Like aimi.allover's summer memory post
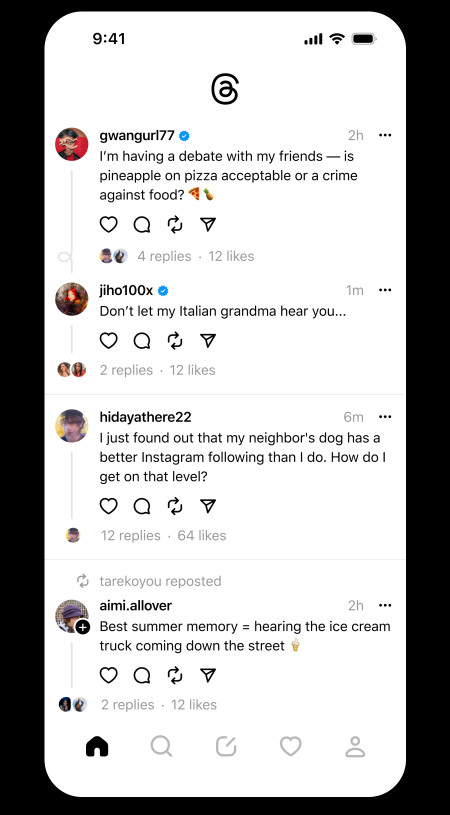The width and height of the screenshot is (450, 815). (x=109, y=675)
